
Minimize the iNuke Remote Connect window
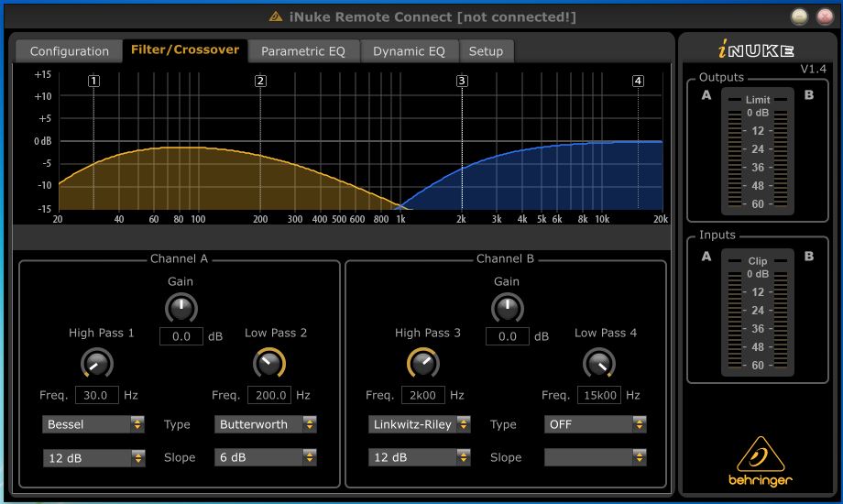pyautogui.click(x=799, y=16)
